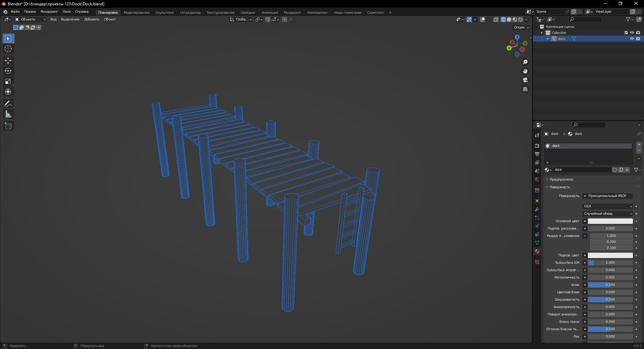Open the Рендеринг top menu
Viewport: 644px width, 349px height.
coord(49,12)
